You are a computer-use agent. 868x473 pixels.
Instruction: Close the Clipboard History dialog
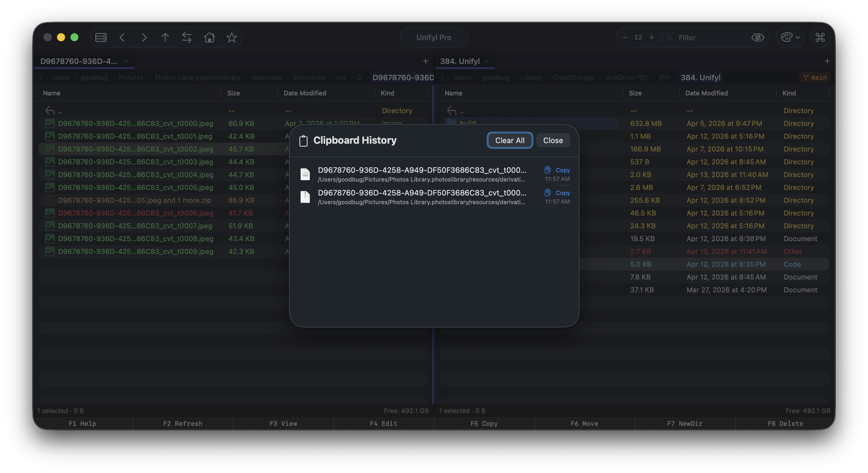point(553,140)
